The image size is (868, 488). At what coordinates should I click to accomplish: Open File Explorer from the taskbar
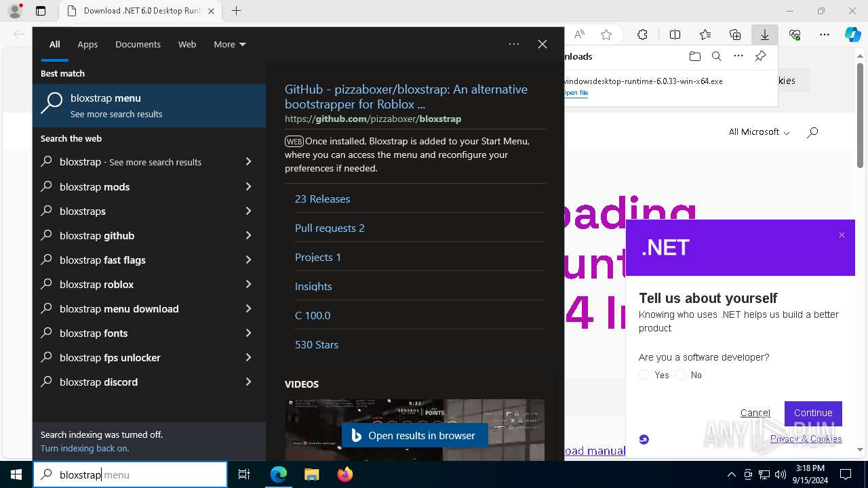click(311, 474)
